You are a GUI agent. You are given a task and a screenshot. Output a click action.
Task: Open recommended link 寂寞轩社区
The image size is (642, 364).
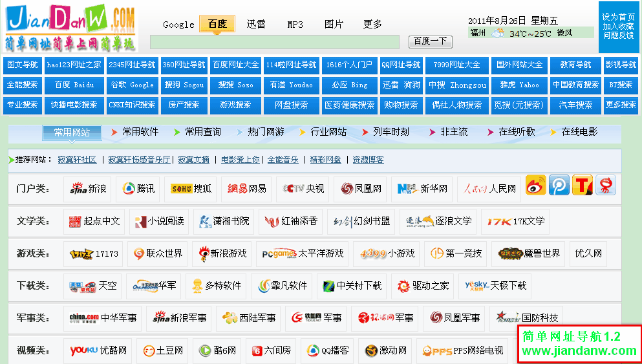point(78,160)
